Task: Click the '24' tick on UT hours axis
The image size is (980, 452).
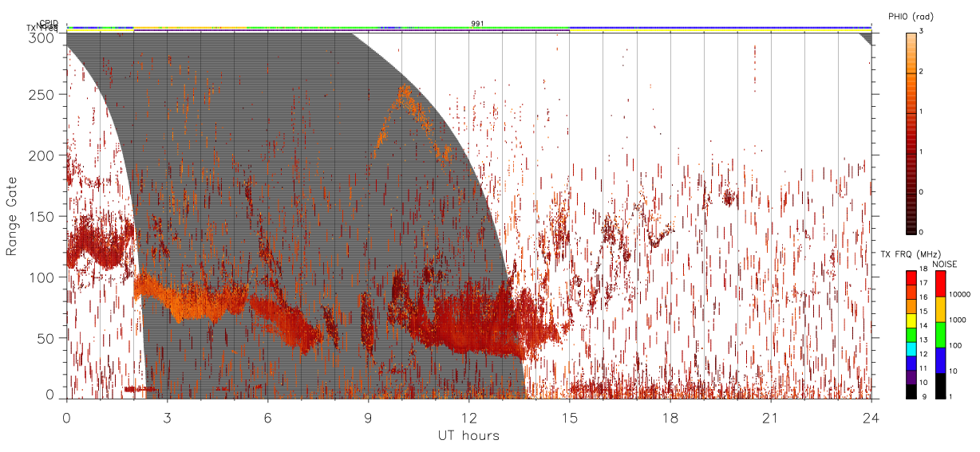Action: (871, 417)
